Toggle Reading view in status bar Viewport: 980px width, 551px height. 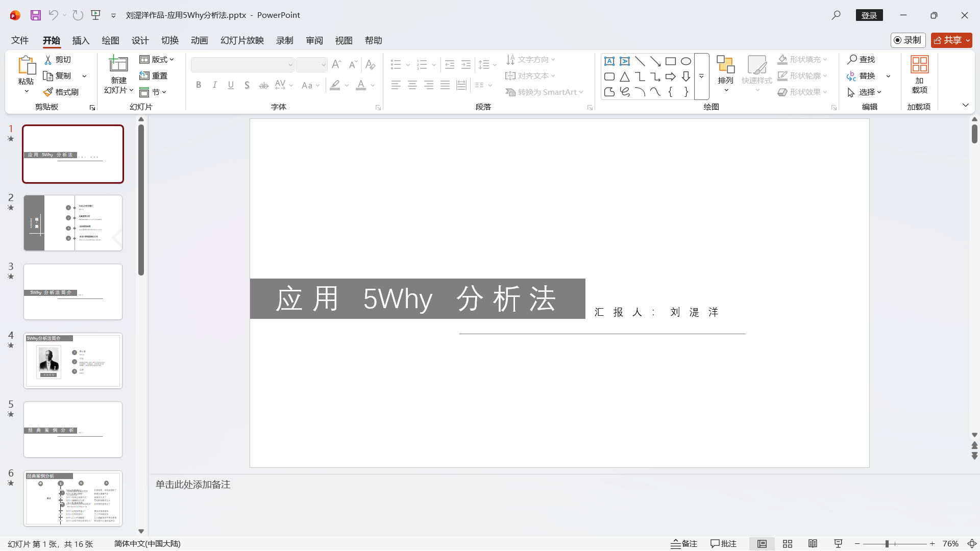pos(813,544)
